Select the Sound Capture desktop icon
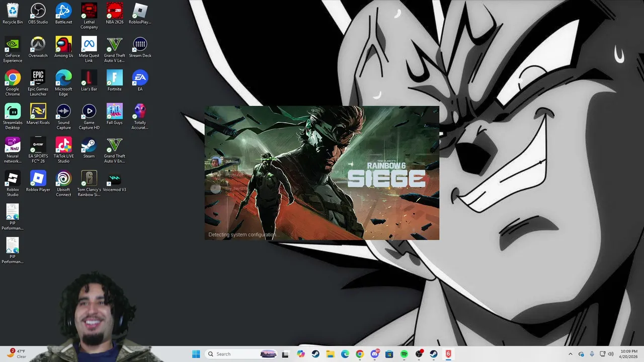The width and height of the screenshot is (644, 362). pos(63,117)
